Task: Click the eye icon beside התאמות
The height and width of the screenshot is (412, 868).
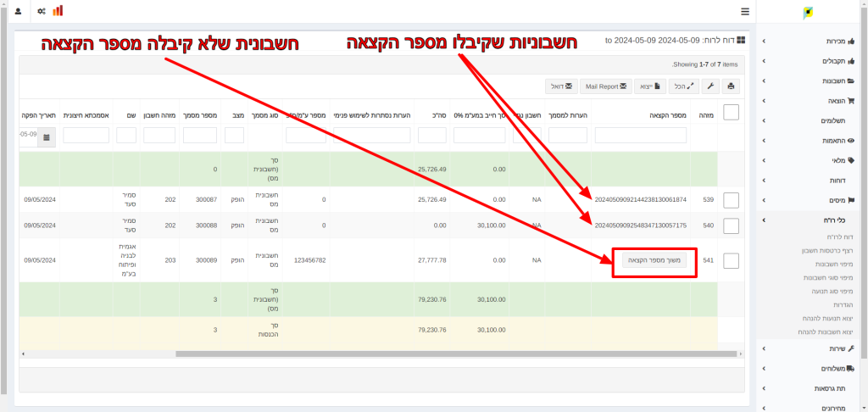Action: coord(851,141)
